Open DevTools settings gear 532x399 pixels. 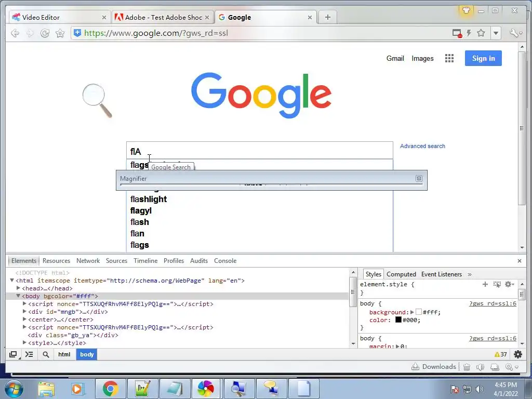pos(518,354)
